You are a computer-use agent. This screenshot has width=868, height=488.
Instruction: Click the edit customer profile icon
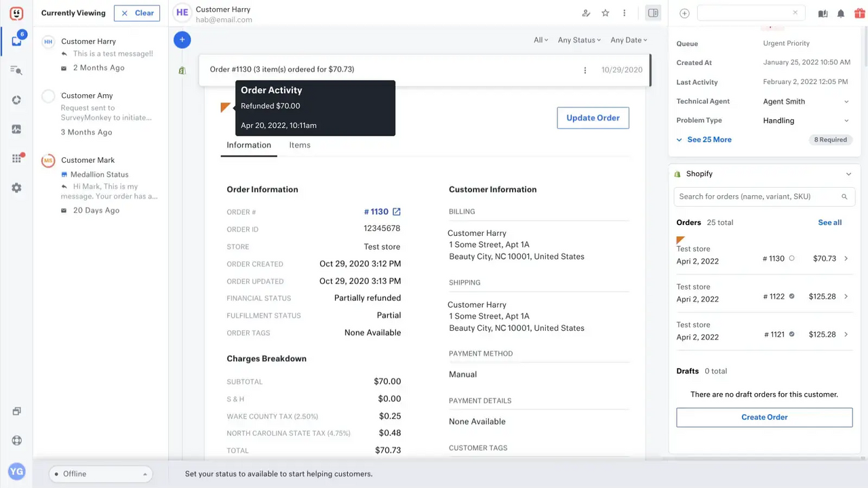(x=586, y=13)
